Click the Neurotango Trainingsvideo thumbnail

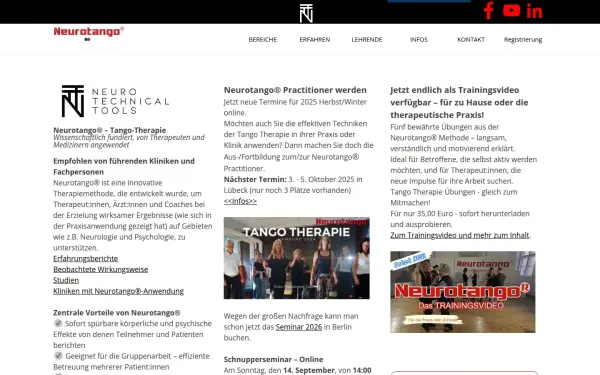click(463, 292)
